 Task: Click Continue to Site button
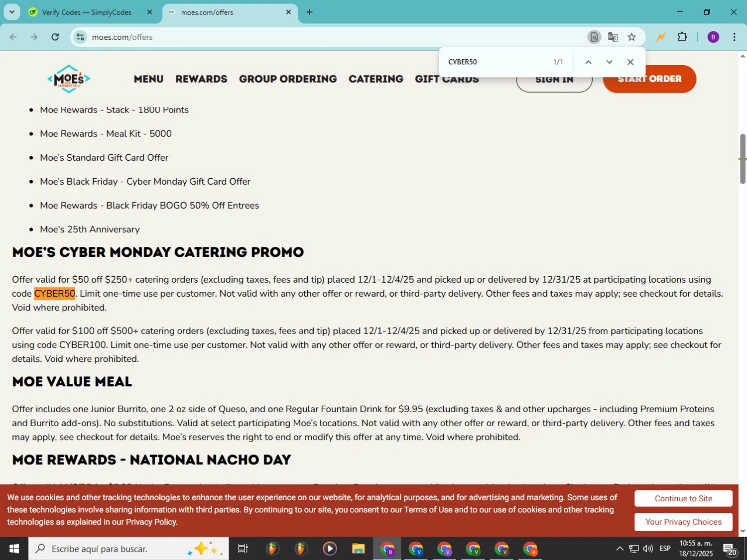pyautogui.click(x=683, y=498)
